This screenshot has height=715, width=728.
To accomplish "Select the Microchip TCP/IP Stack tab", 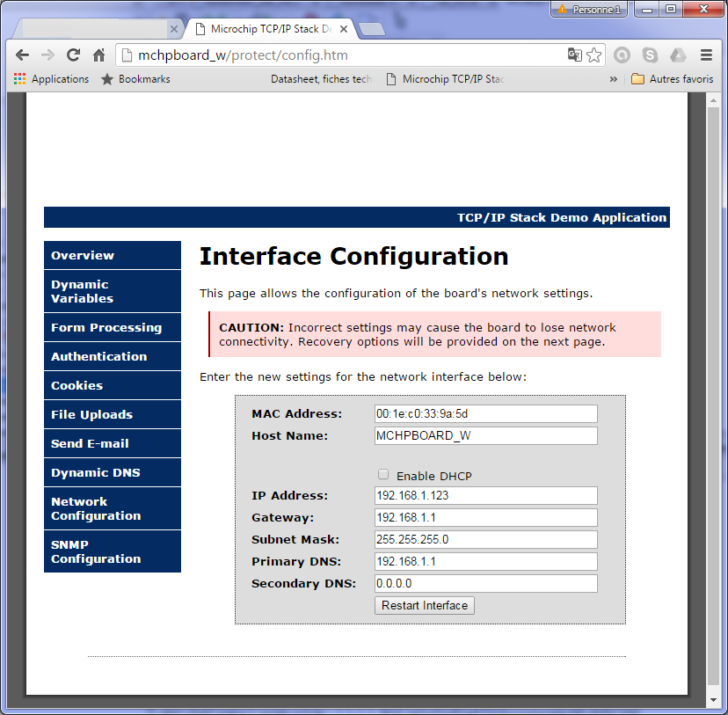I will [x=272, y=29].
